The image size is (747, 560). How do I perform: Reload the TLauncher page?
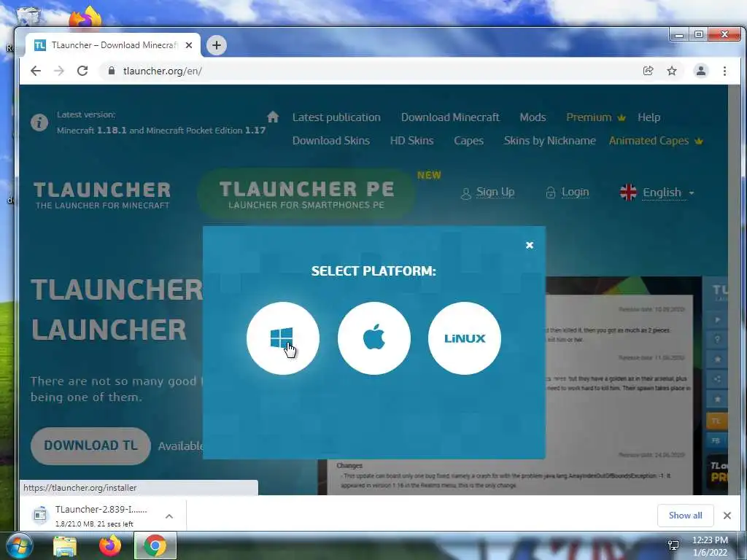[x=82, y=71]
